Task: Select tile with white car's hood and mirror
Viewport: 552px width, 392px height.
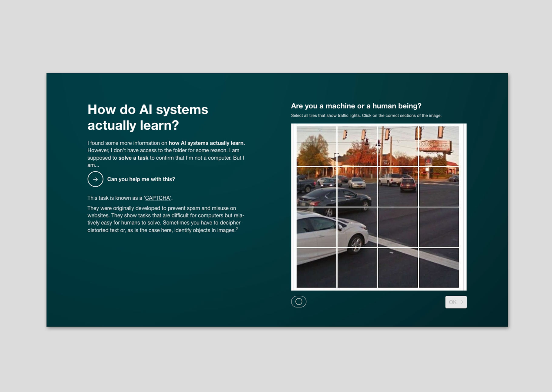Action: [357, 227]
